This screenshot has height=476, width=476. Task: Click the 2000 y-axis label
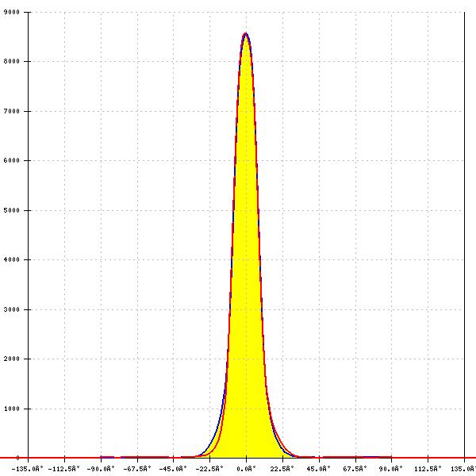tap(12, 359)
